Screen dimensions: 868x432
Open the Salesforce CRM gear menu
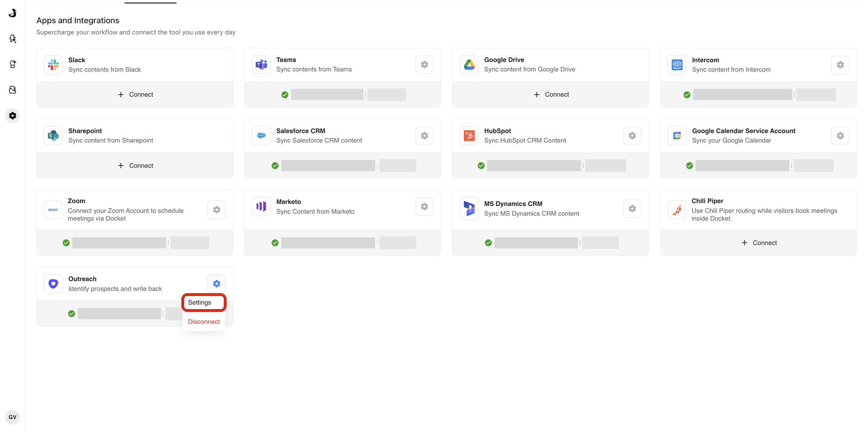point(424,135)
